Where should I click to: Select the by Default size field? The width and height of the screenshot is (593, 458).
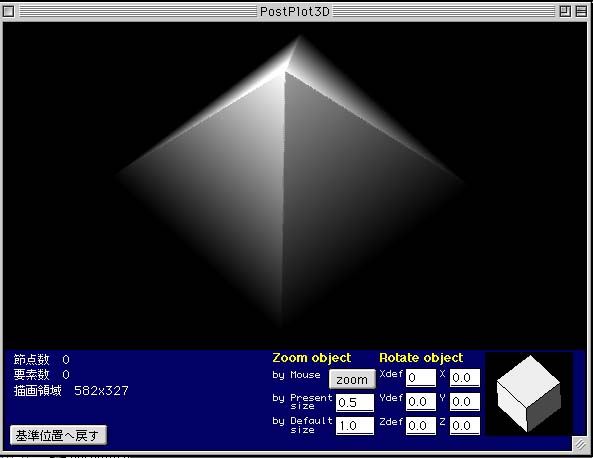tap(355, 426)
